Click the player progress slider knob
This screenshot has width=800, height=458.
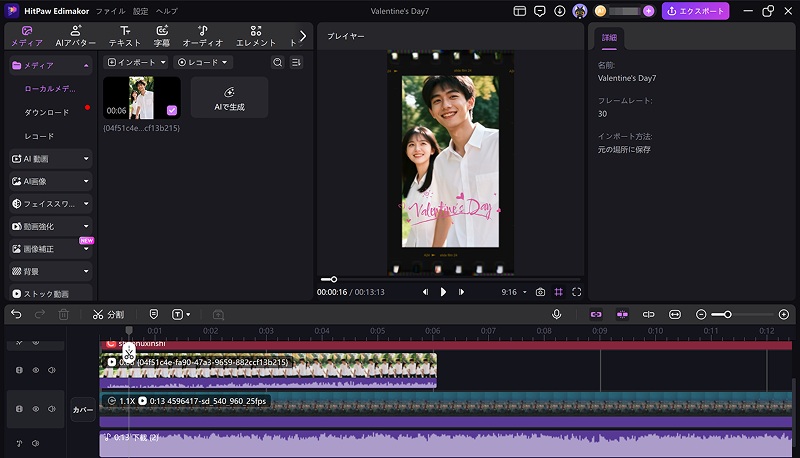pyautogui.click(x=334, y=279)
